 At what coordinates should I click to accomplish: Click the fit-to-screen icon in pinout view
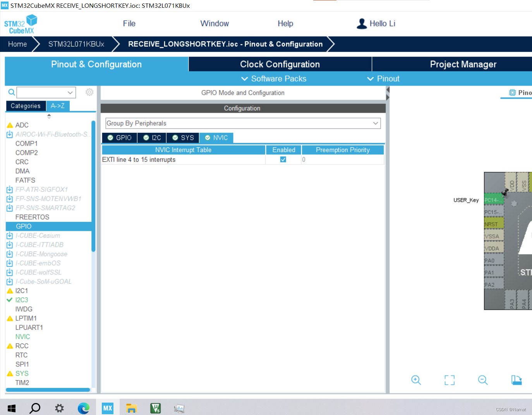(x=450, y=380)
